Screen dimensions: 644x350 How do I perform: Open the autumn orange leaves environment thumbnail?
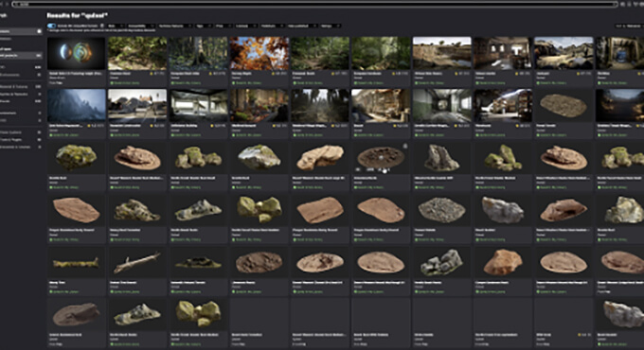coord(259,53)
